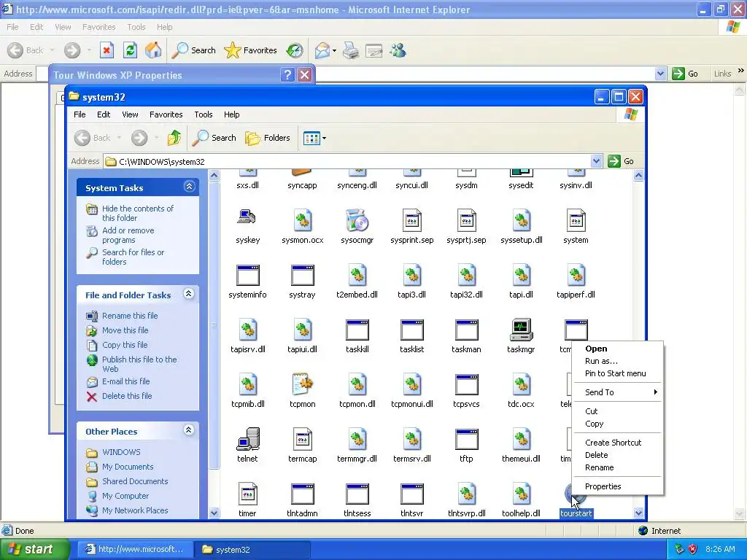
Task: Collapse the Other Places panel
Action: coord(189,430)
